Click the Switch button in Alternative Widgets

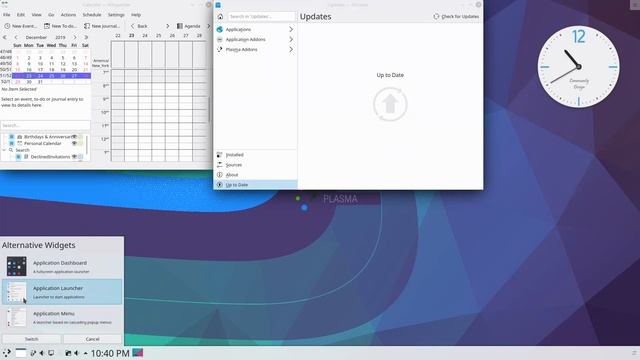tap(31, 339)
